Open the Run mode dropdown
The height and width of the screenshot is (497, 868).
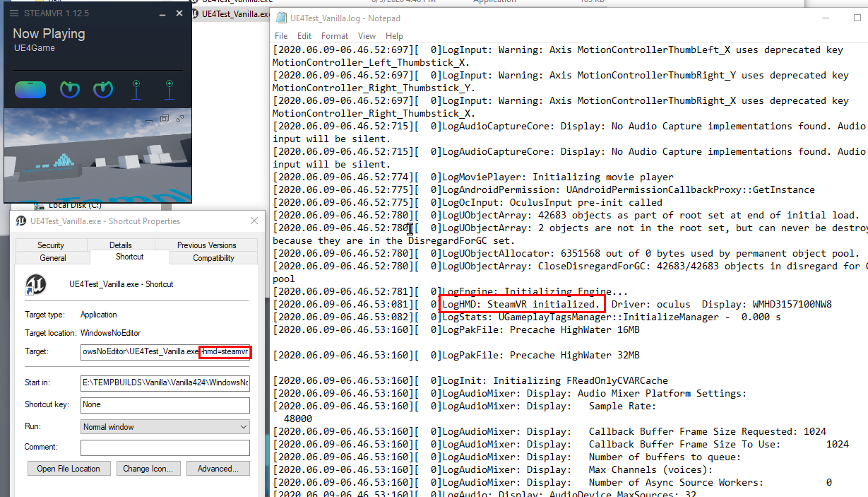242,426
